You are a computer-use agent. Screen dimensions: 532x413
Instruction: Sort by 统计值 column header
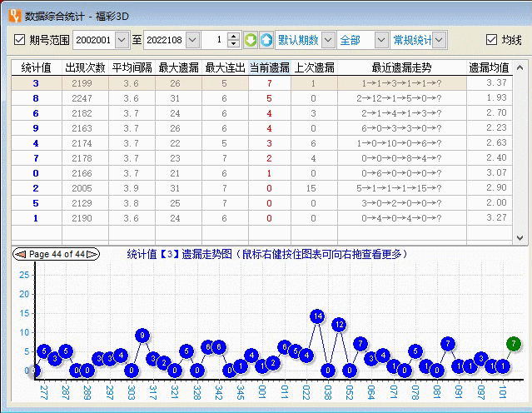pos(37,67)
